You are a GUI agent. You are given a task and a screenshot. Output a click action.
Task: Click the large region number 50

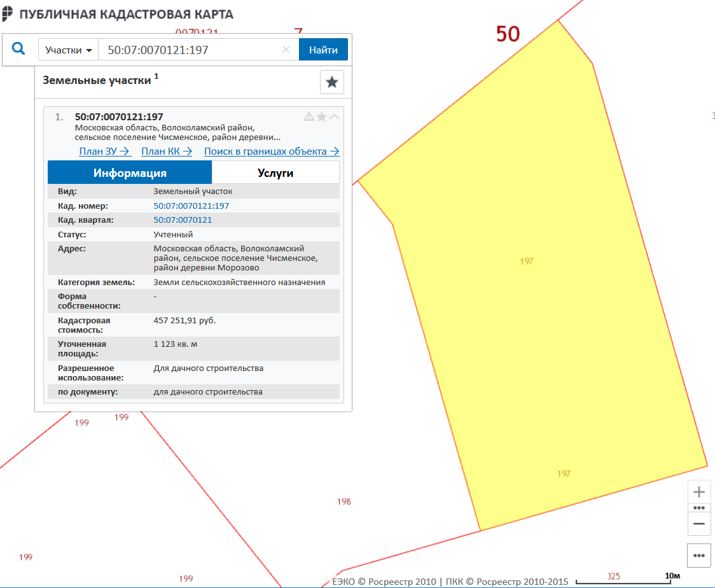coord(508,34)
